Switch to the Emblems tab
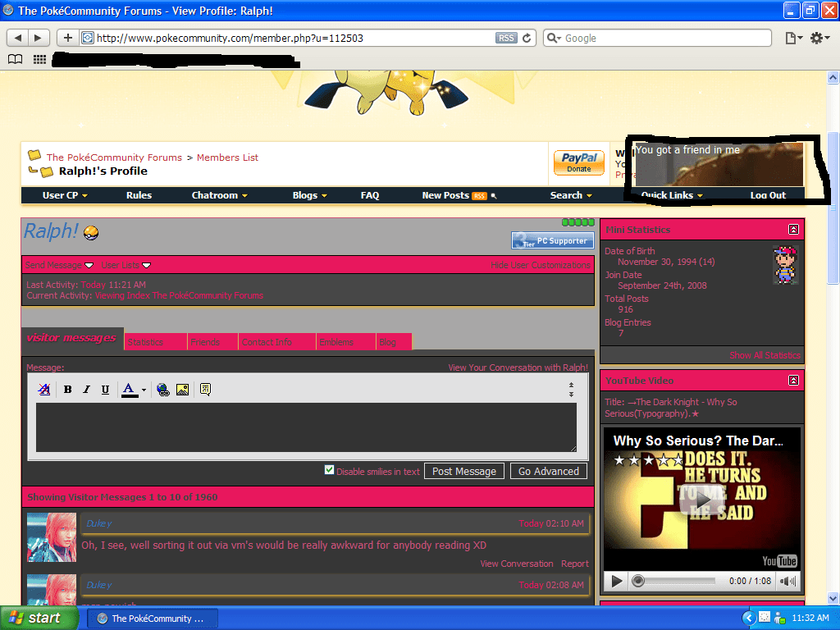Screen dimensions: 840x630 pyautogui.click(x=346, y=342)
